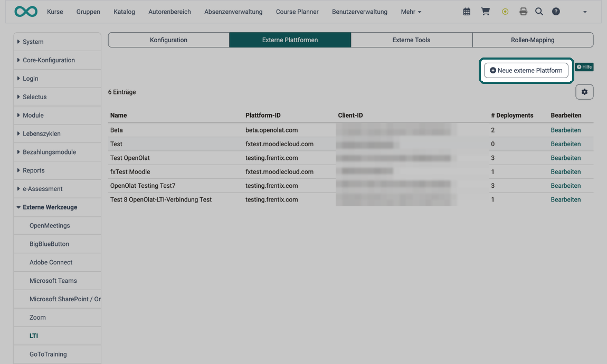This screenshot has width=607, height=364.
Task: Click Bearbeiten for Test 8 OpenOlat-LTI-Verbindung row
Action: 566,199
